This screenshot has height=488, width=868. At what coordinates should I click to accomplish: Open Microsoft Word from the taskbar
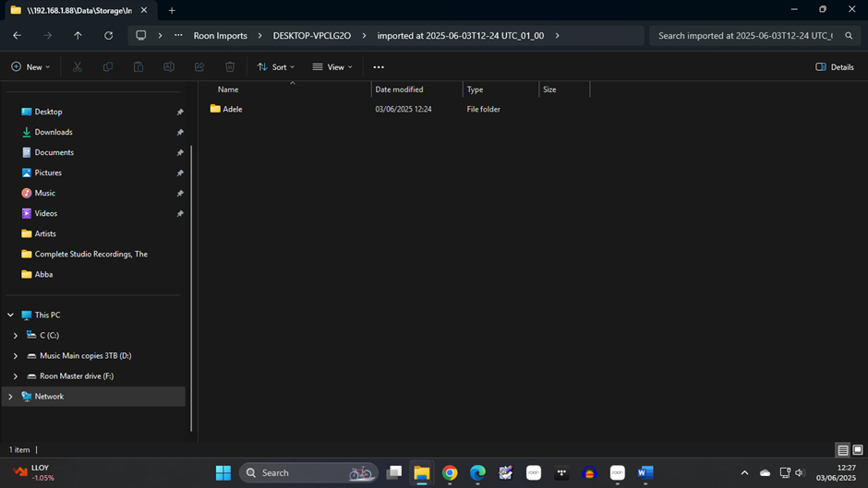pos(645,473)
